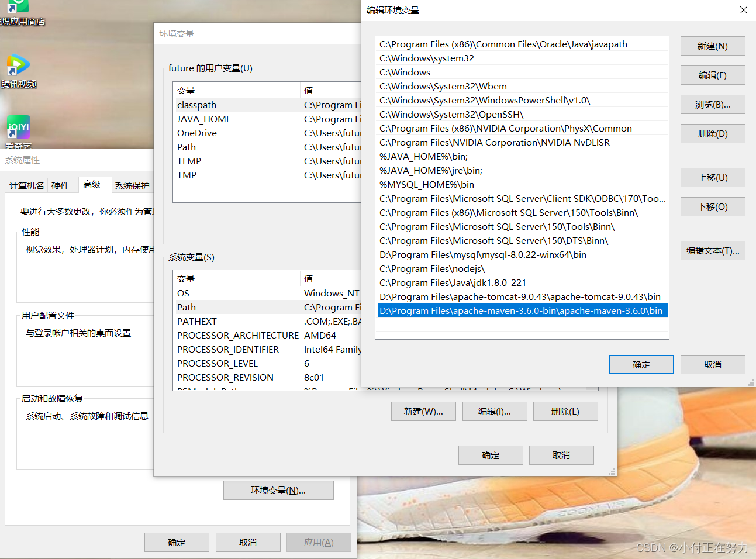Select the C:\Windows\System32\Wbem entry
The width and height of the screenshot is (756, 559).
pyautogui.click(x=523, y=87)
